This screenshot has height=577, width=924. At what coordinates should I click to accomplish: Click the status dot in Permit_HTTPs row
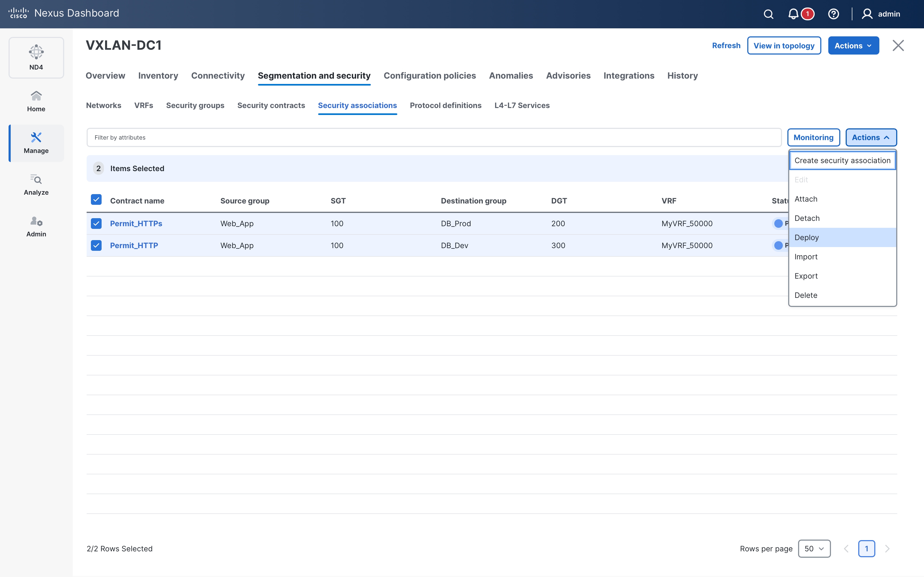(778, 224)
